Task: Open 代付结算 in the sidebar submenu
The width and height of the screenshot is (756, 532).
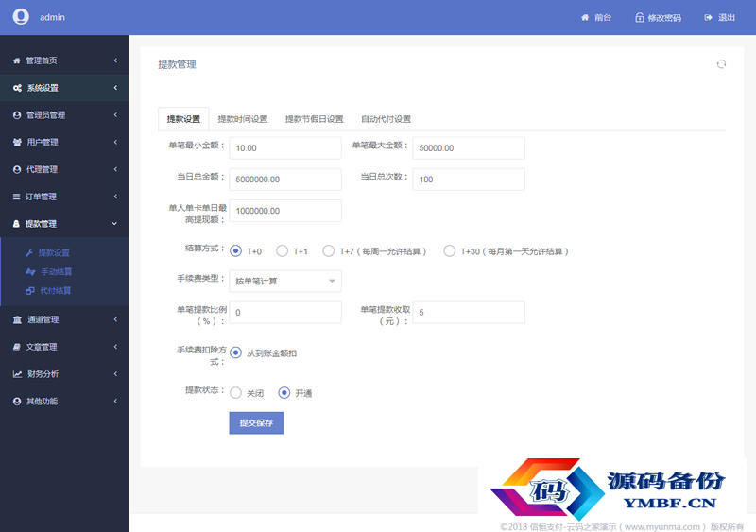Action: point(56,291)
